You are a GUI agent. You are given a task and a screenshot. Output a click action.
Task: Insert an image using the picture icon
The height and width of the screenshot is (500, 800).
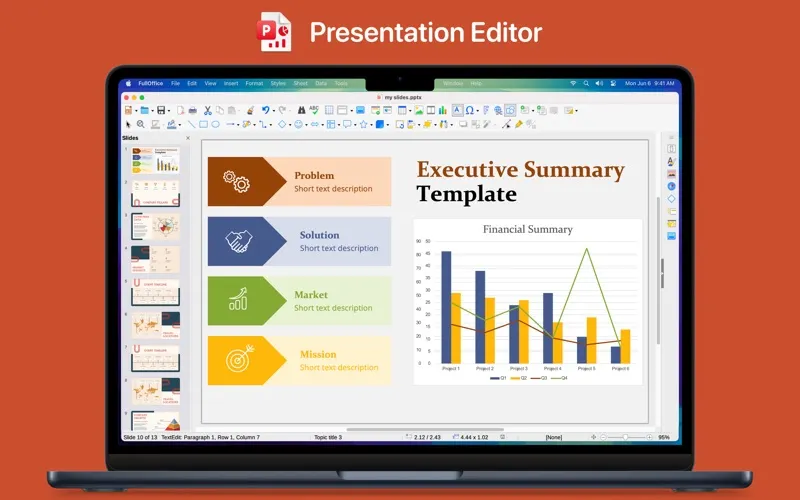[x=419, y=110]
